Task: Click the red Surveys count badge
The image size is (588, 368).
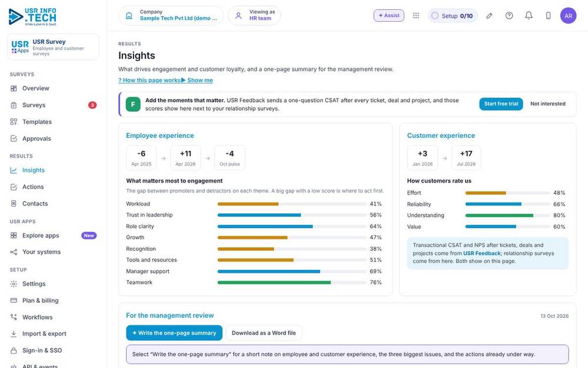Action: point(92,105)
